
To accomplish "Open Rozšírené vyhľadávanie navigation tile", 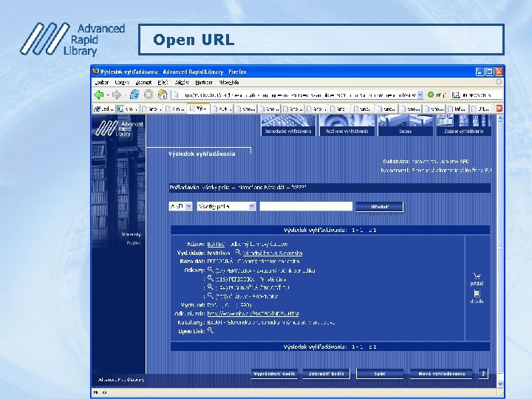I will pos(347,125).
